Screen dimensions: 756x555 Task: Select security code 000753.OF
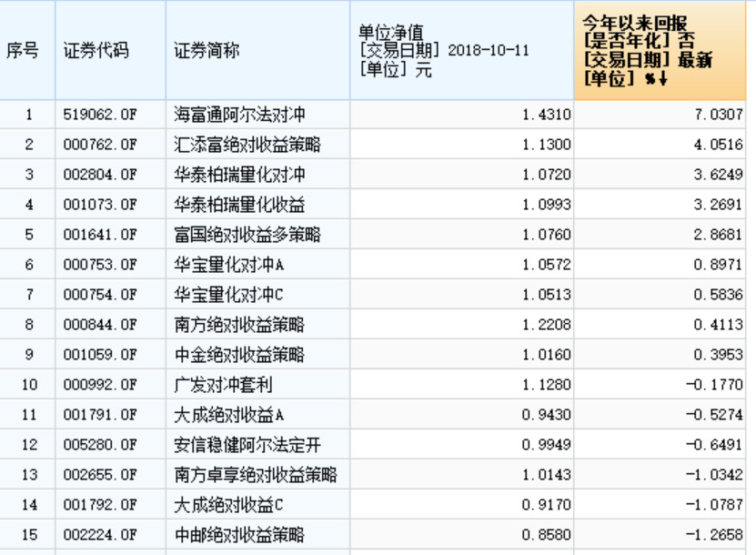coord(100,265)
